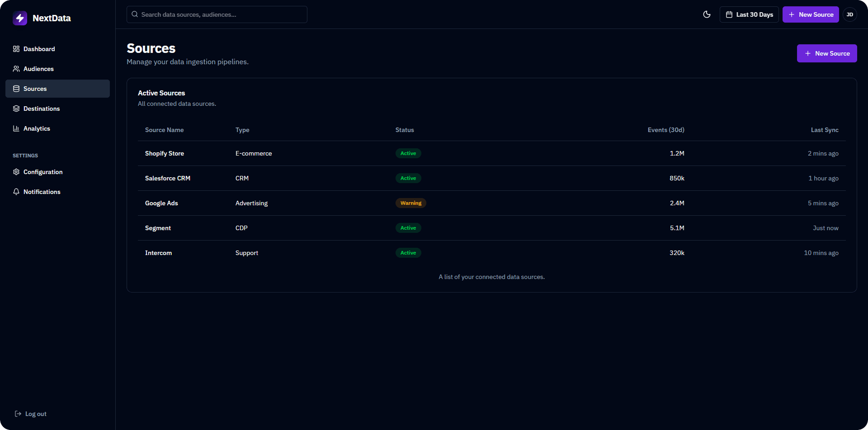This screenshot has height=430, width=868.
Task: Click the search data sources input field
Action: pos(217,14)
